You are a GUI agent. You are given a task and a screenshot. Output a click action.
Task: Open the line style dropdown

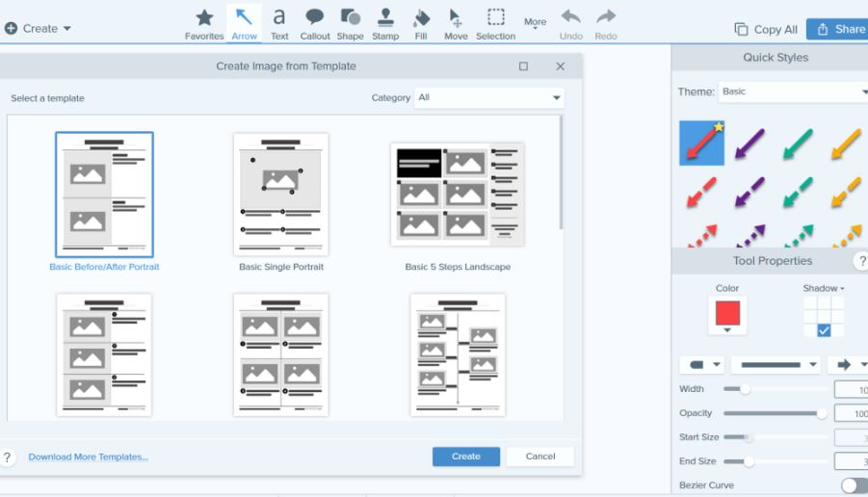pyautogui.click(x=776, y=365)
